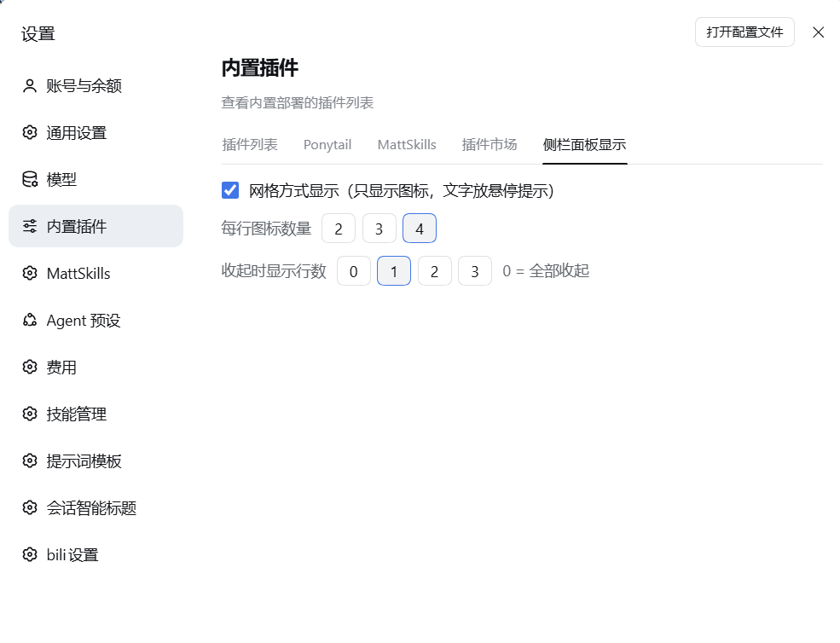Click the gear icon beside 提示词模板
The width and height of the screenshot is (840, 643).
pyautogui.click(x=30, y=461)
